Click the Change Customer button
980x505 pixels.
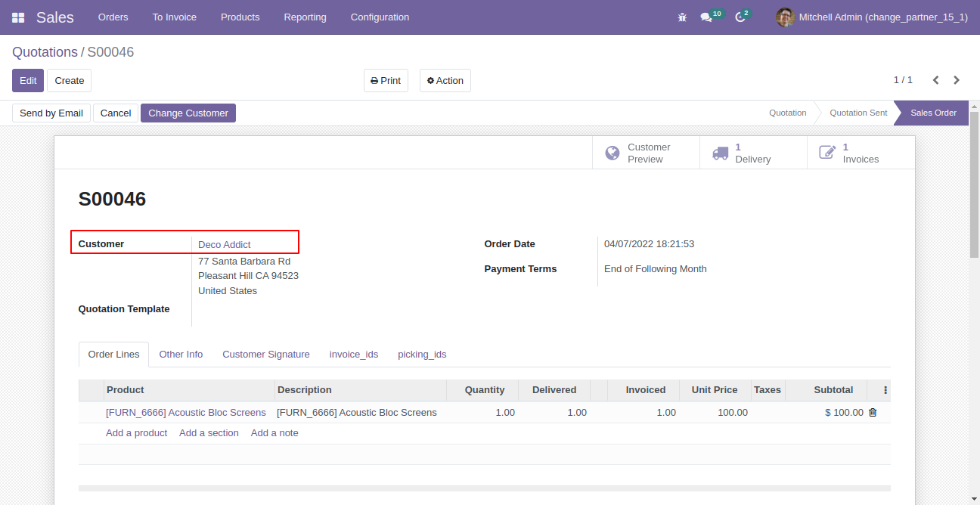pyautogui.click(x=188, y=113)
